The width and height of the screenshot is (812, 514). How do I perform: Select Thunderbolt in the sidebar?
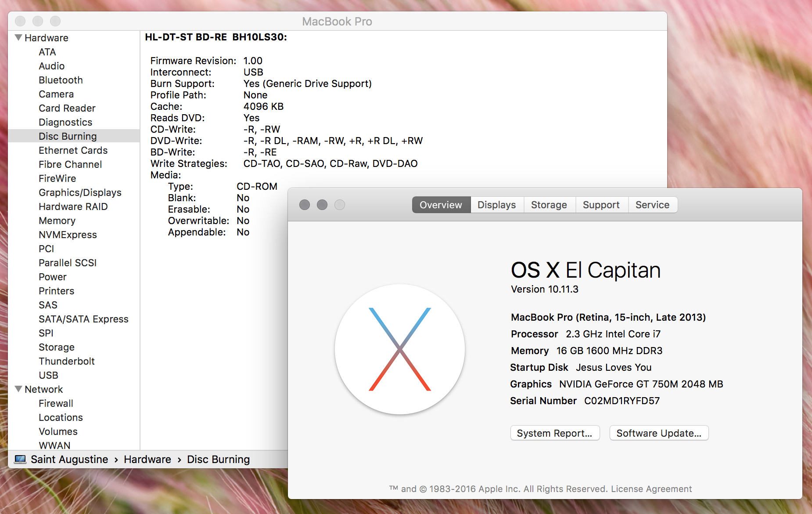(67, 361)
